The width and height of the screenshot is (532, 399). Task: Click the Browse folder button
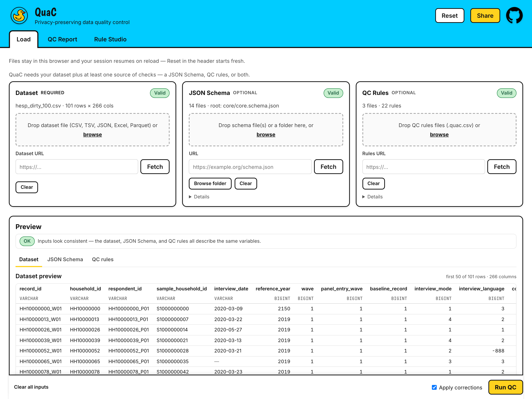pyautogui.click(x=210, y=183)
